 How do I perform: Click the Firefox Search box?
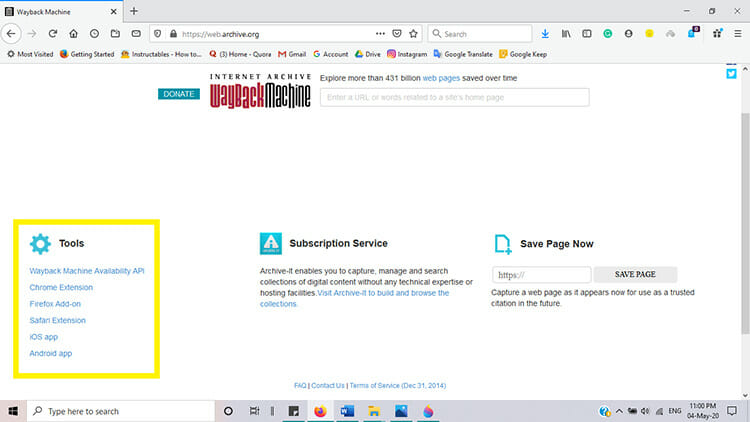(480, 34)
